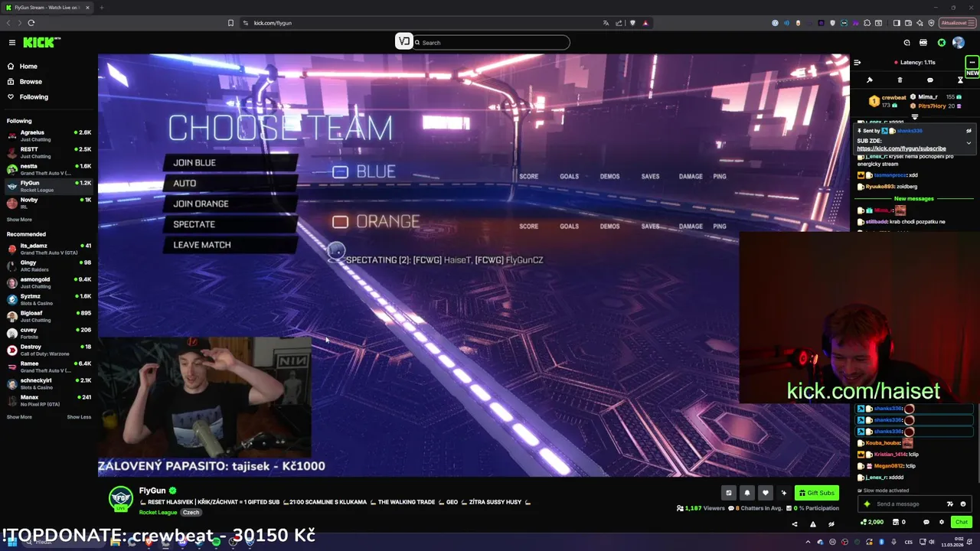Click the chat bubble icon in chat toolbar
The height and width of the screenshot is (551, 980).
pos(930,80)
